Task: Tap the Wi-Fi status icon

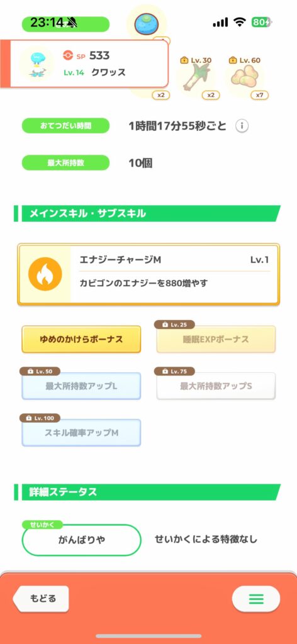Action: [240, 22]
